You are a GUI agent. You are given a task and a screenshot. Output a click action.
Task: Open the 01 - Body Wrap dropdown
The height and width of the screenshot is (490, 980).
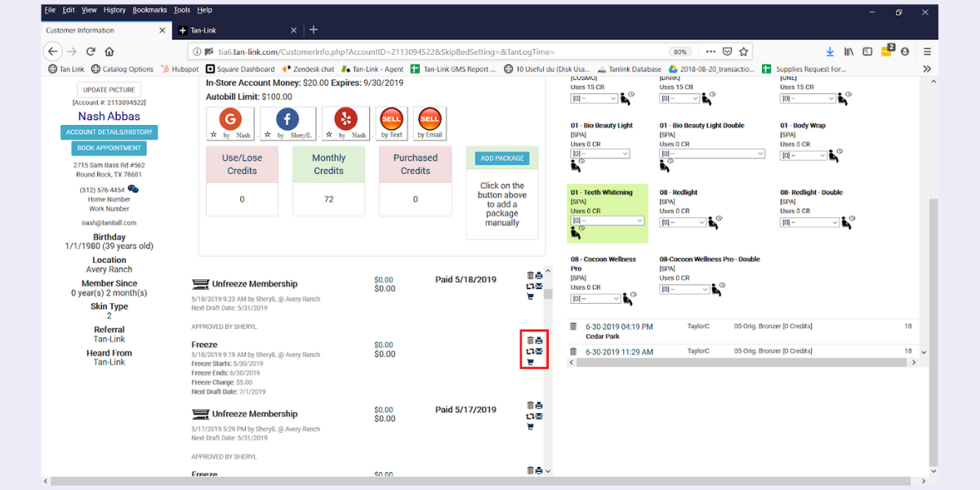point(804,154)
